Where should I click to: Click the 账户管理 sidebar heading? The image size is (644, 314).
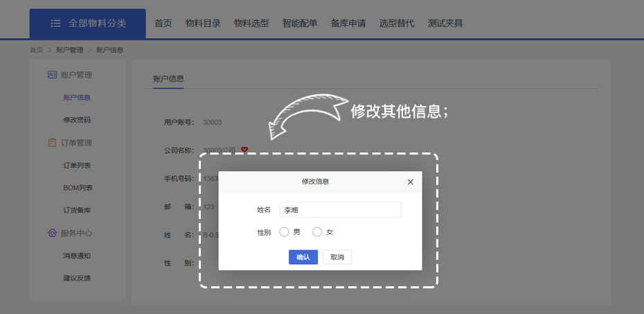coord(76,75)
